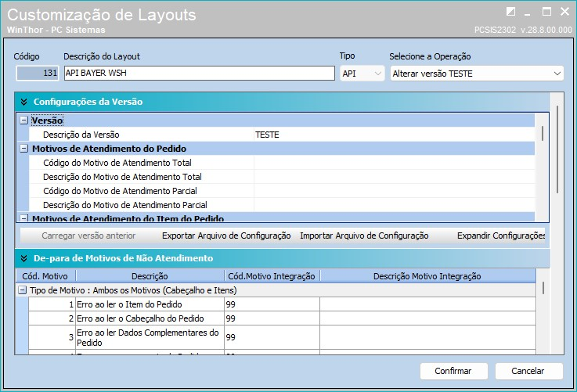
Task: Select 'Erro ao ler Dados Complementares do Pedido' cell
Action: click(150, 337)
